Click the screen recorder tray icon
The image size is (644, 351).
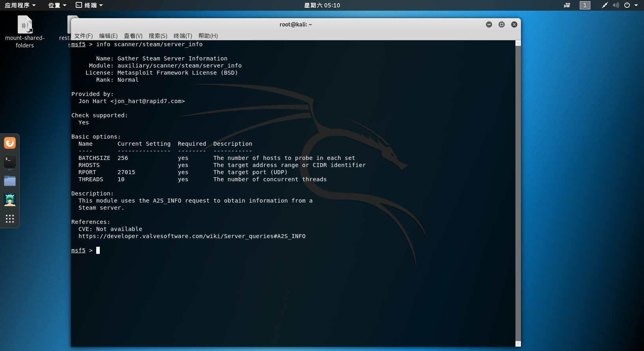click(567, 5)
